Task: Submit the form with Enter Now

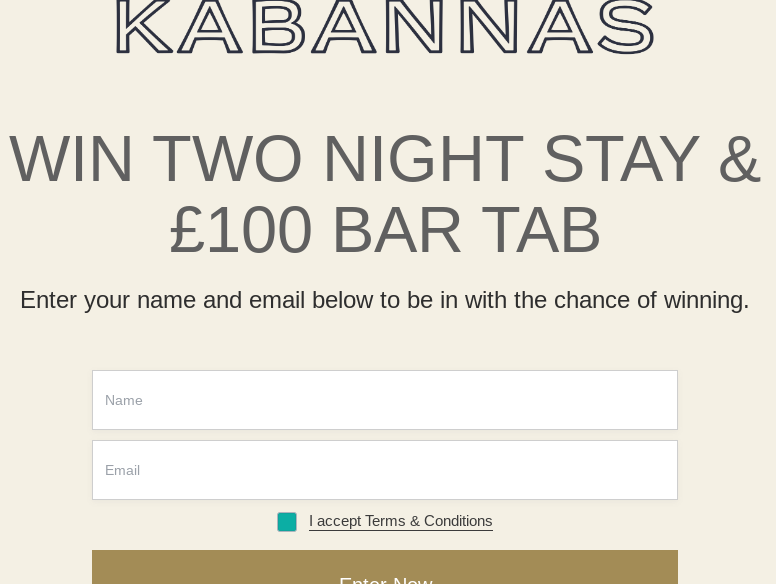Action: pyautogui.click(x=385, y=572)
